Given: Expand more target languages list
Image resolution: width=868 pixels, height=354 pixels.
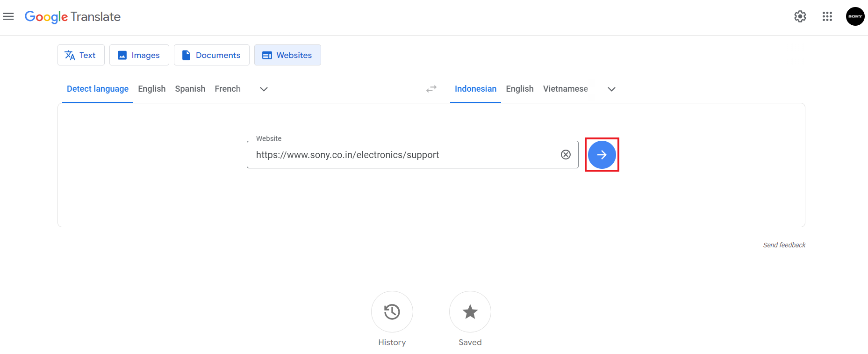Looking at the screenshot, I should point(611,89).
